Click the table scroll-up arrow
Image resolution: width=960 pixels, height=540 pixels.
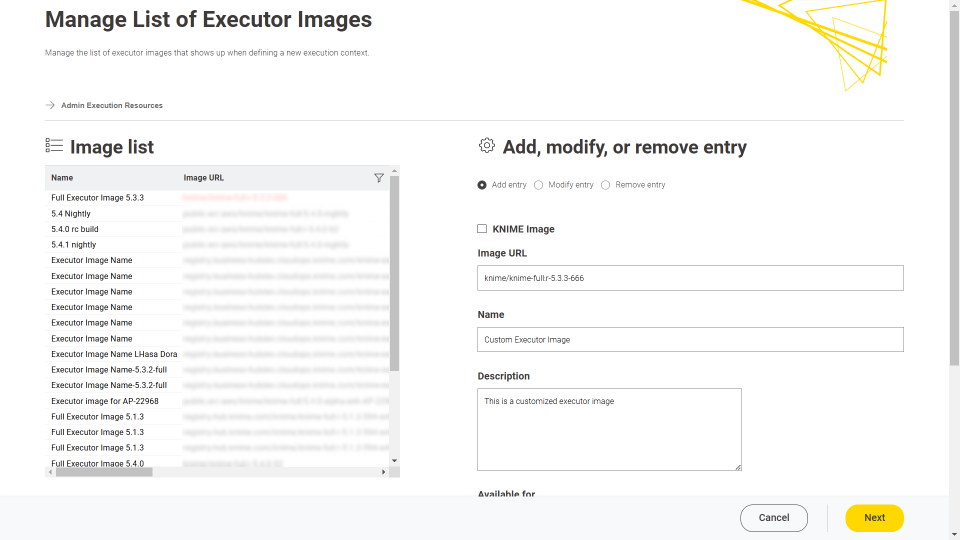tap(394, 171)
